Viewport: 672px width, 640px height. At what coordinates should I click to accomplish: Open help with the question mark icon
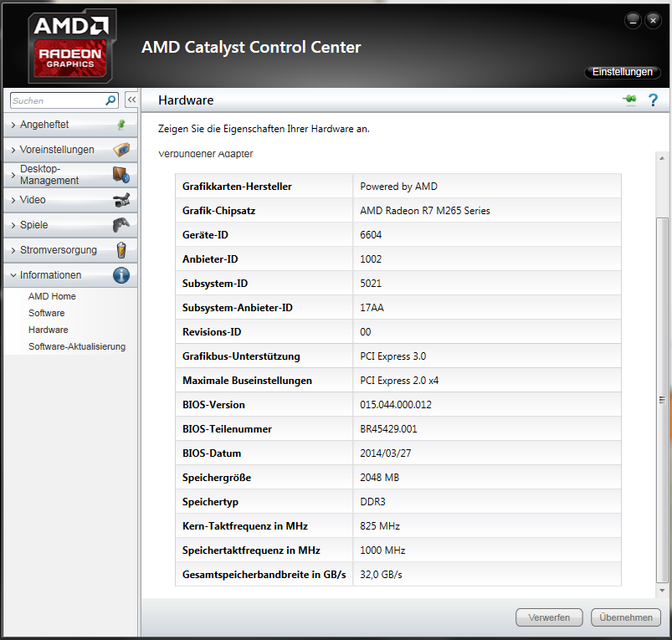(x=653, y=100)
